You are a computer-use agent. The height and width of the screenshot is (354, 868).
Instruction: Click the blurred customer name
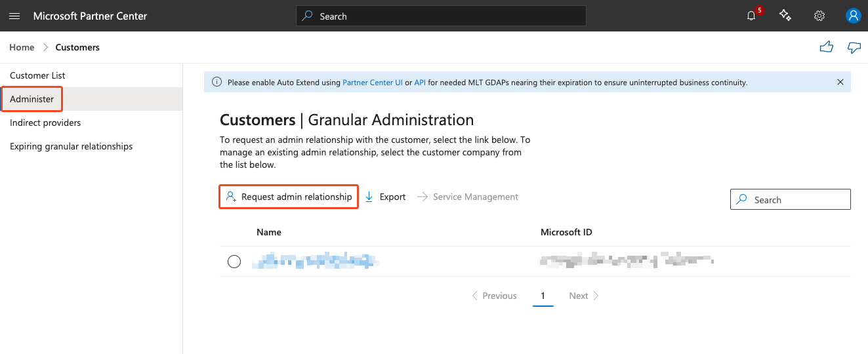click(316, 262)
